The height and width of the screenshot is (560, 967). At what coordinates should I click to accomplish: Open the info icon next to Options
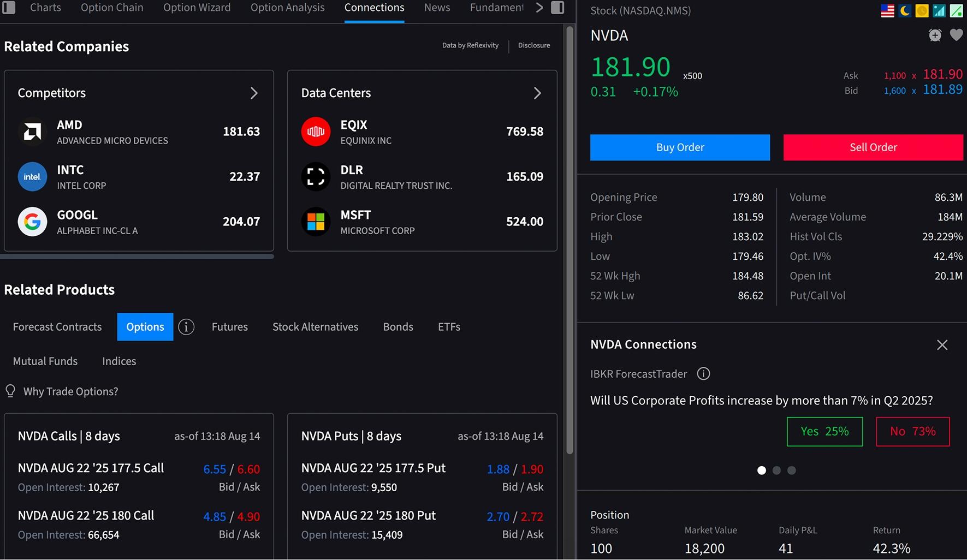186,327
